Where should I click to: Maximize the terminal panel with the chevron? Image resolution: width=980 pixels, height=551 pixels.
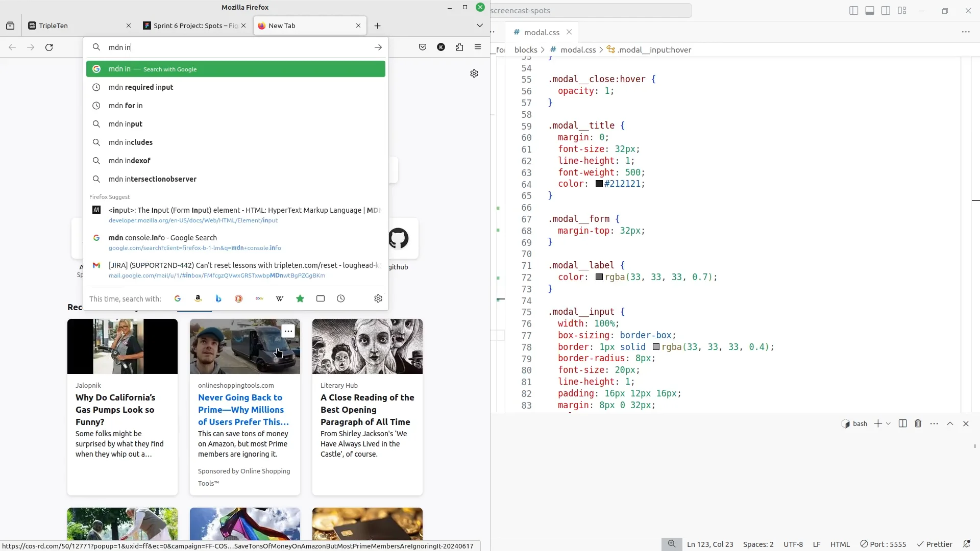pos(950,423)
